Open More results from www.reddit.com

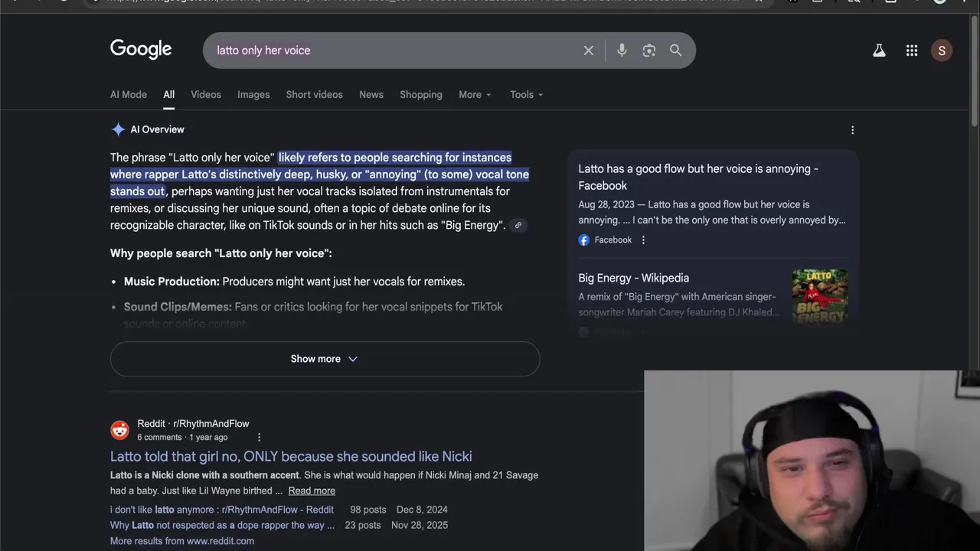pos(182,541)
